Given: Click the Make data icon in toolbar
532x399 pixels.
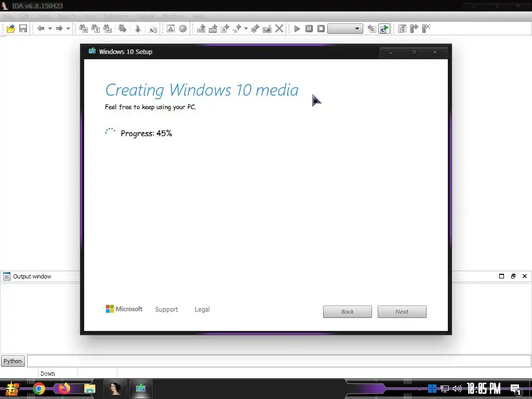Looking at the screenshot, I should 213,29.
